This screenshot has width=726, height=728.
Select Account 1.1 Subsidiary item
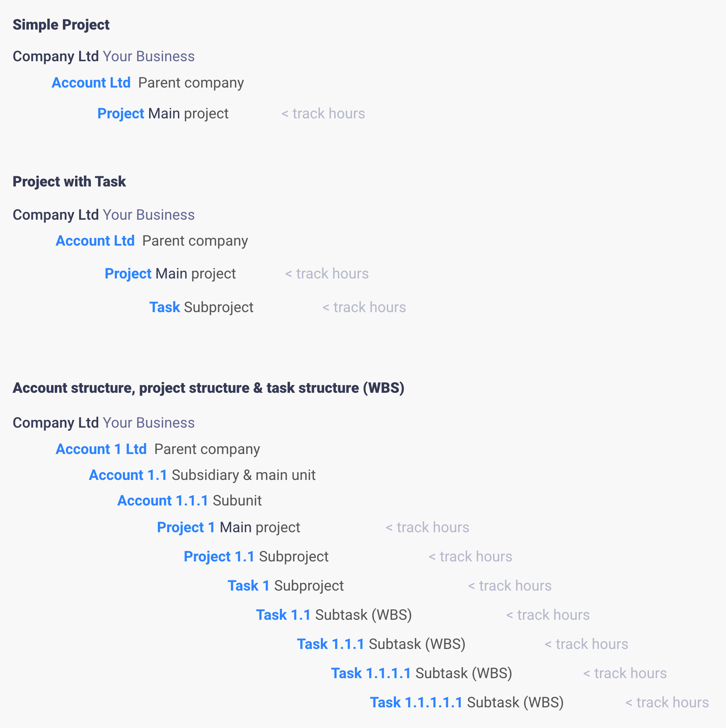128,475
